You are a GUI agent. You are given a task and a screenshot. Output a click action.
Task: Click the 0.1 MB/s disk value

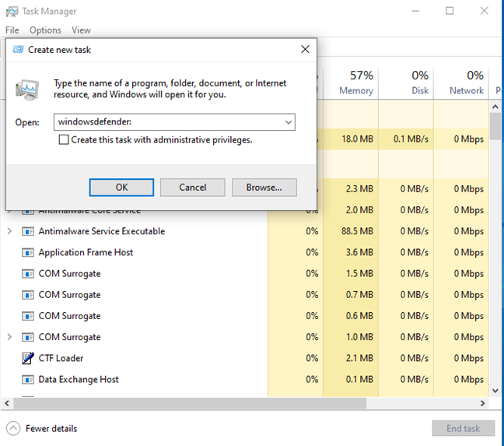point(411,139)
